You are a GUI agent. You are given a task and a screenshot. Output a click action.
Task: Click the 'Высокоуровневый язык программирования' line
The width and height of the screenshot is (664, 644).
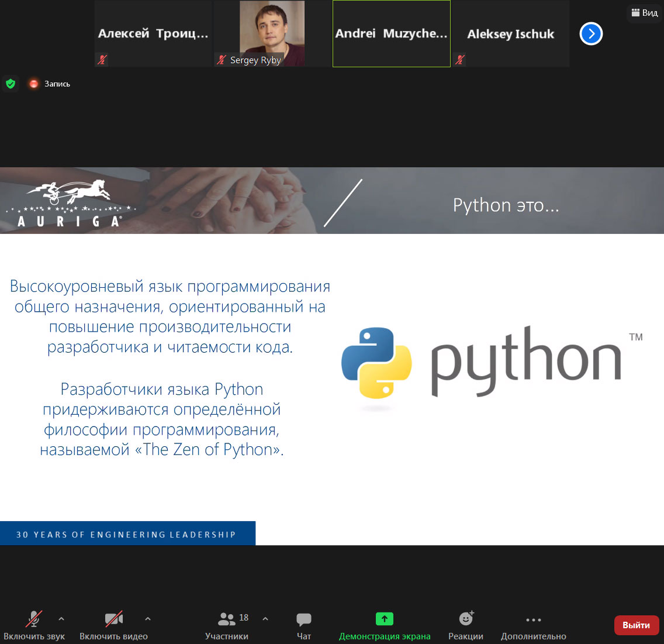pyautogui.click(x=170, y=287)
